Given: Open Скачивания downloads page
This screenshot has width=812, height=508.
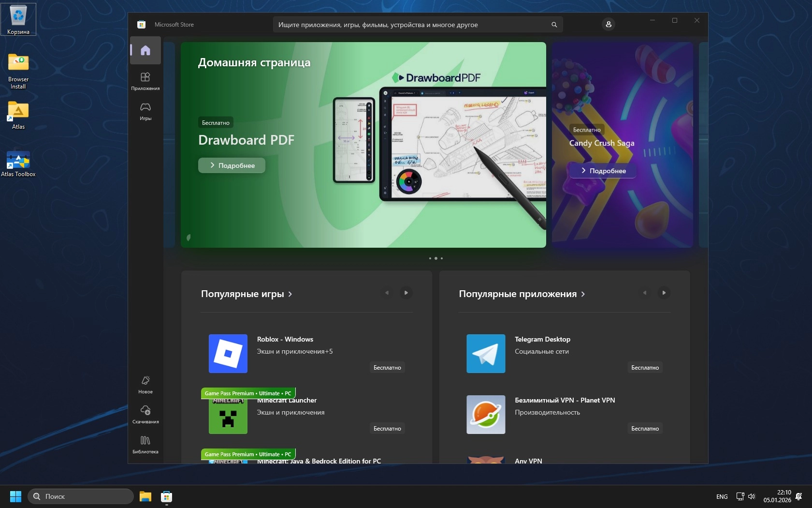Looking at the screenshot, I should click(x=145, y=415).
